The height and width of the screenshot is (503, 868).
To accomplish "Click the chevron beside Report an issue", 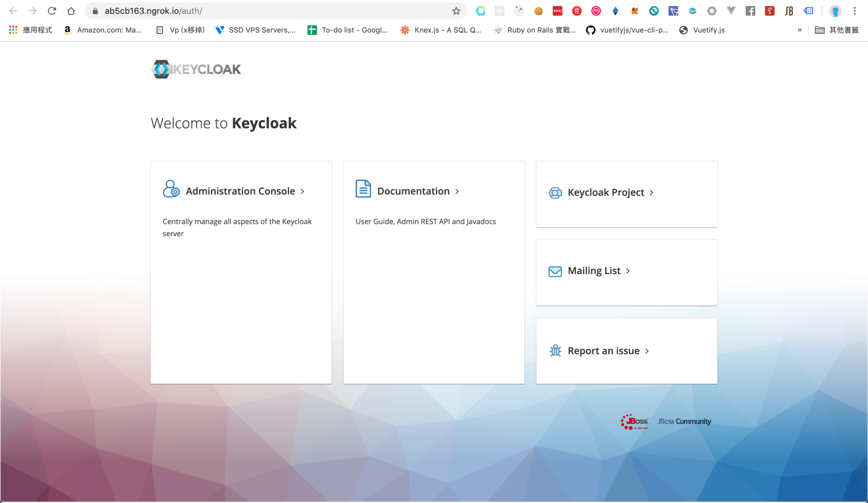I will pos(647,351).
